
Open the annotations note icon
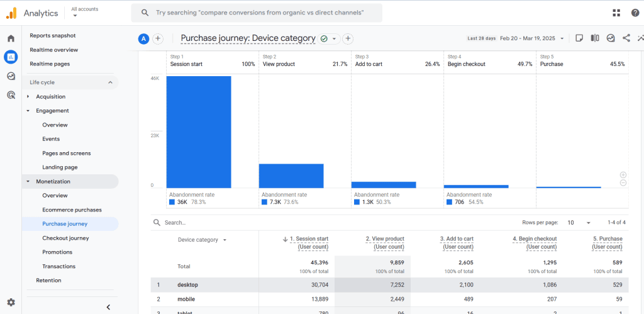click(x=579, y=38)
